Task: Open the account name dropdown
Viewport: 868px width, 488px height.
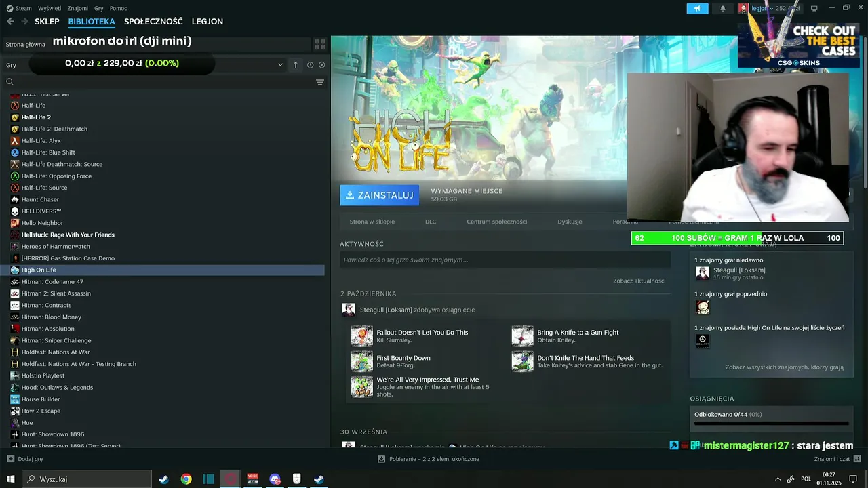Action: point(763,8)
